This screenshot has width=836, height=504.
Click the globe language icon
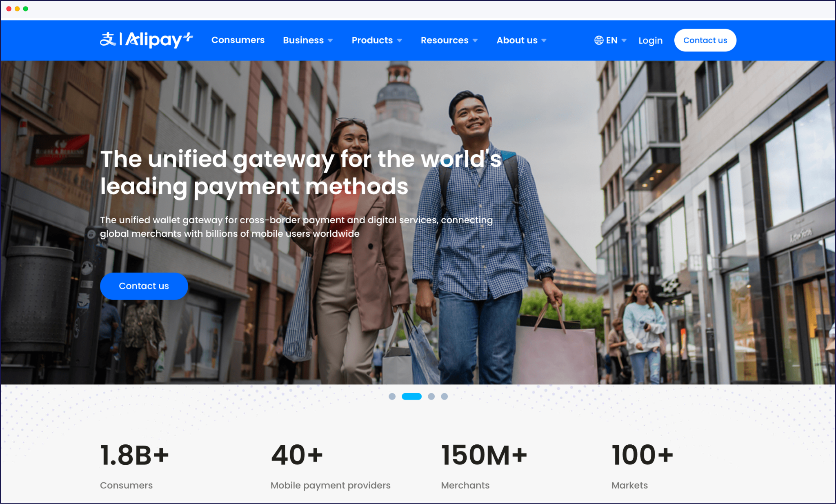coord(598,40)
